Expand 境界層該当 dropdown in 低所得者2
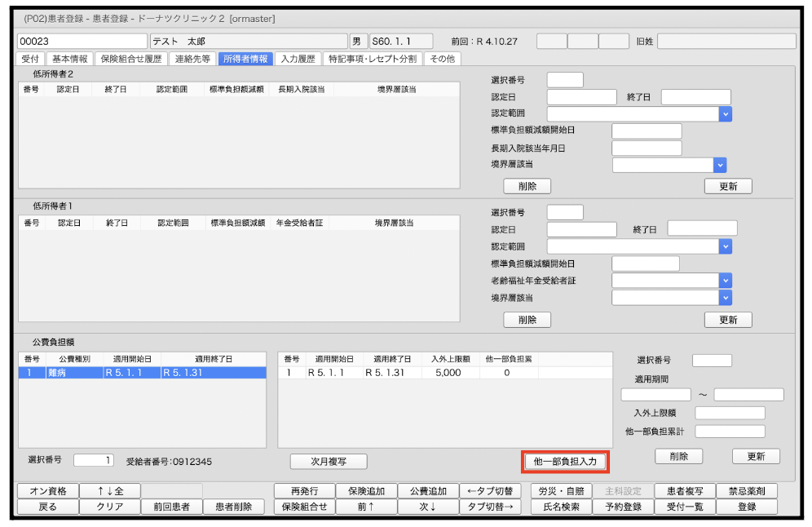The width and height of the screenshot is (812, 527). point(719,165)
